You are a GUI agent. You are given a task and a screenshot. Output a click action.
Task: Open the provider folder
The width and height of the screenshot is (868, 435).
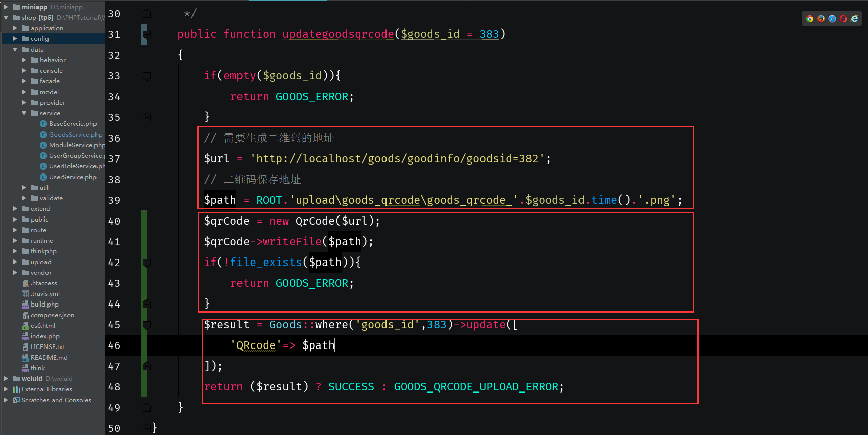click(x=53, y=103)
